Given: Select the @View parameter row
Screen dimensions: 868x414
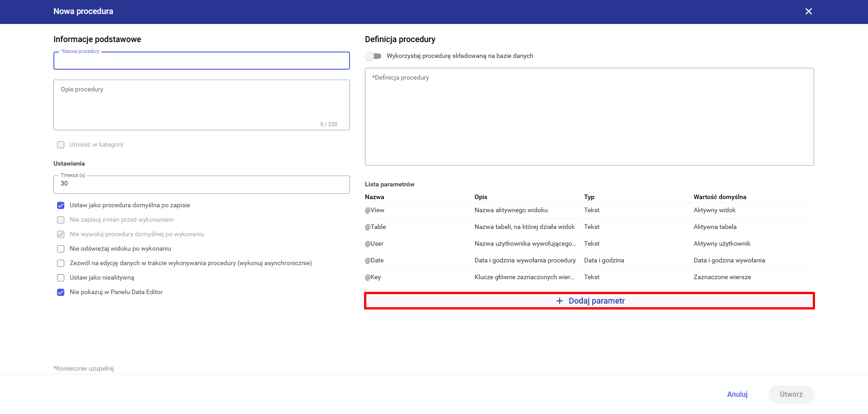Looking at the screenshot, I should pyautogui.click(x=589, y=210).
